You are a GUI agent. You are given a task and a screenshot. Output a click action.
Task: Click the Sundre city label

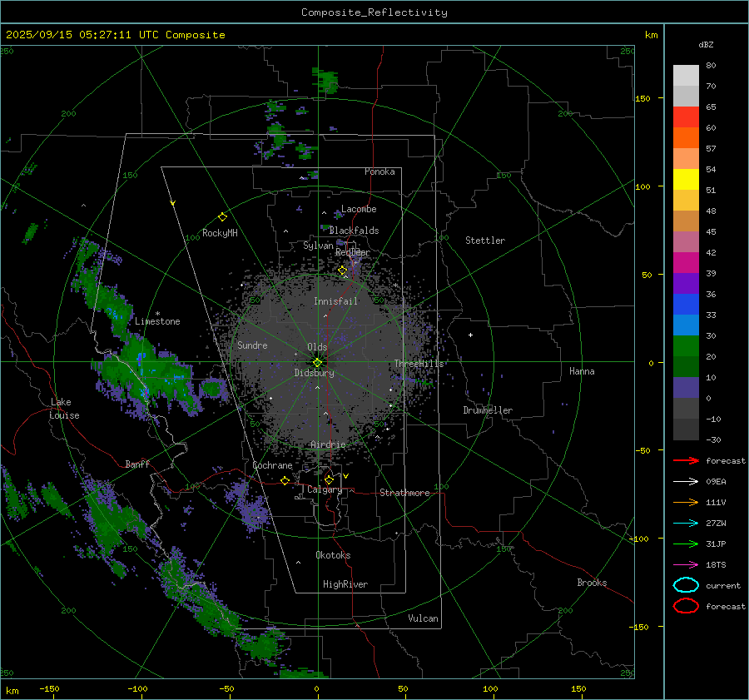(x=252, y=345)
